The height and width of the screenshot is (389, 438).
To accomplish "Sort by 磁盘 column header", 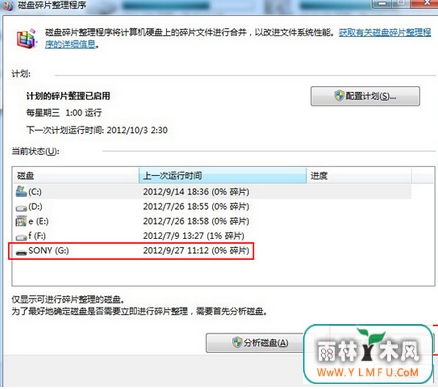I will pos(75,176).
